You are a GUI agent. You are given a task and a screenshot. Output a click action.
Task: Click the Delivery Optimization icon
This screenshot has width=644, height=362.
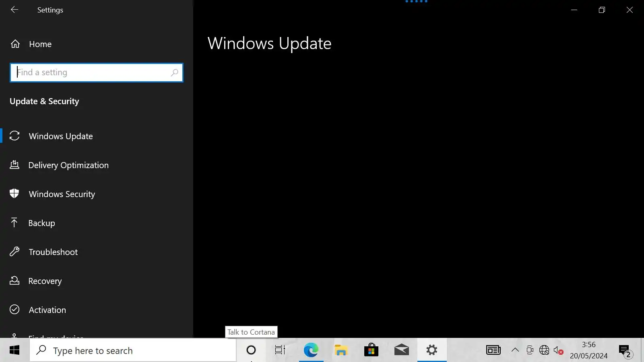14,165
